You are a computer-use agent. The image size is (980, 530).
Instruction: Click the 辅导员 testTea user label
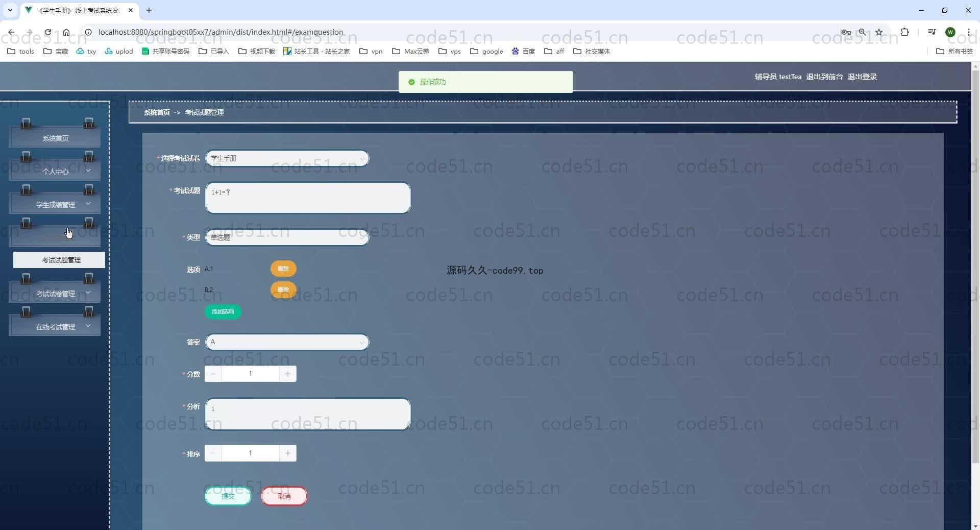(x=778, y=77)
